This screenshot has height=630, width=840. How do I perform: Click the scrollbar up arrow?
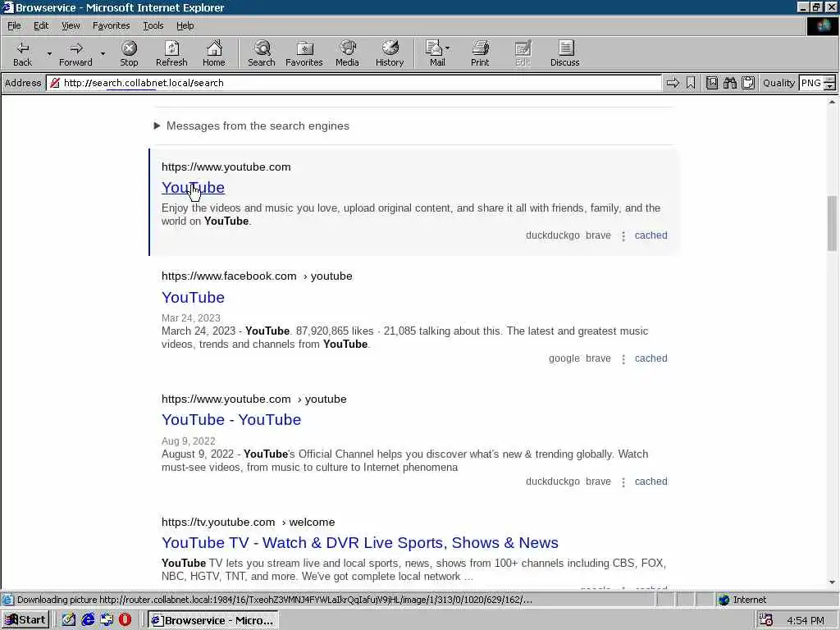832,102
